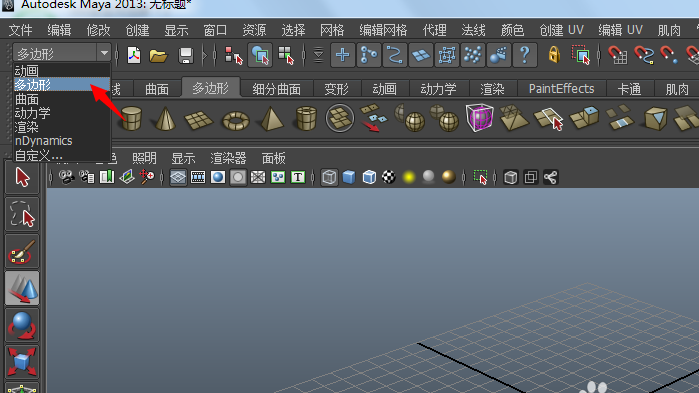The width and height of the screenshot is (699, 393).
Task: Create a polygon pyramid from shelf
Action: coord(271,119)
